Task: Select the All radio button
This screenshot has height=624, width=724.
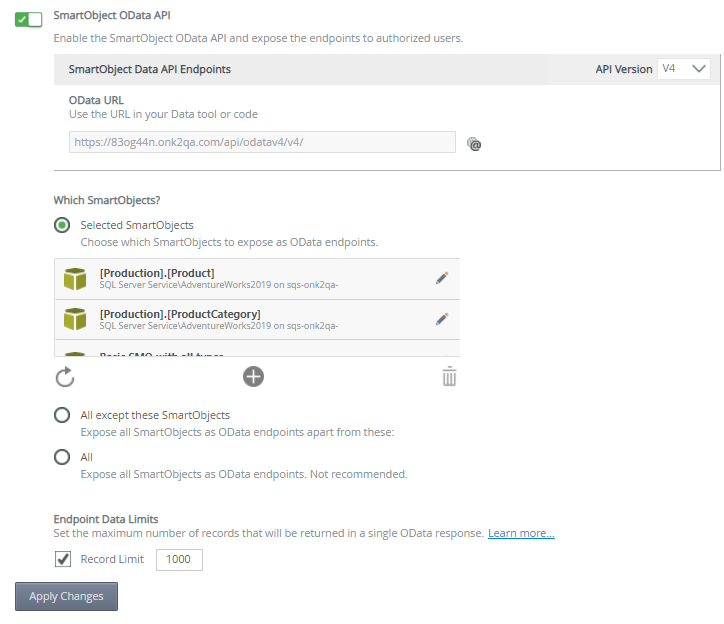Action: 62,457
